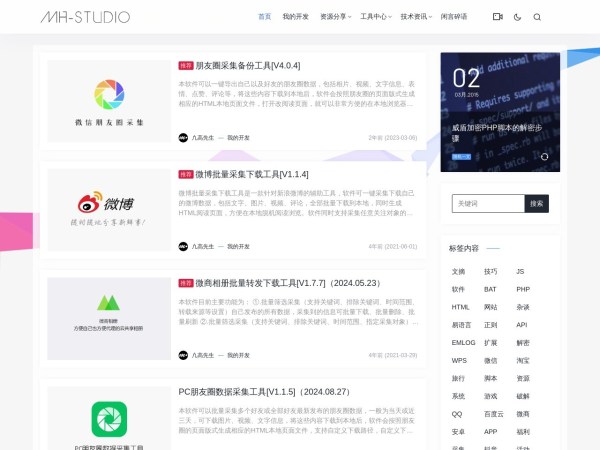Click the video camera icon in header

tap(498, 17)
